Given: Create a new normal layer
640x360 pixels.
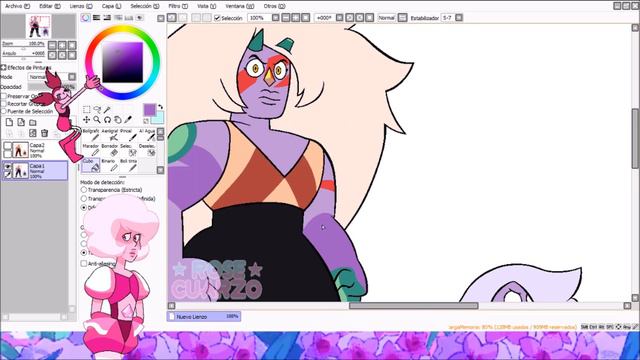Looking at the screenshot, I should [x=9, y=122].
